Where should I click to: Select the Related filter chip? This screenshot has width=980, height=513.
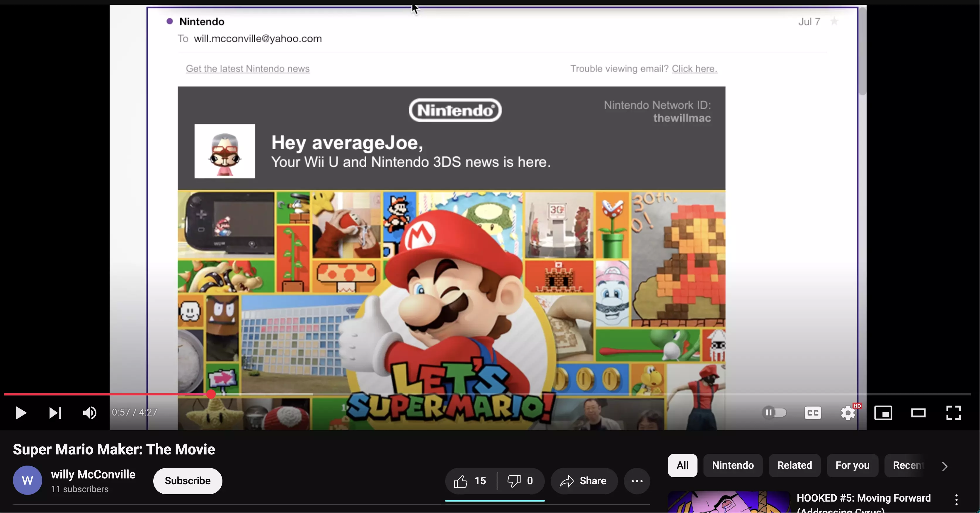tap(794, 466)
